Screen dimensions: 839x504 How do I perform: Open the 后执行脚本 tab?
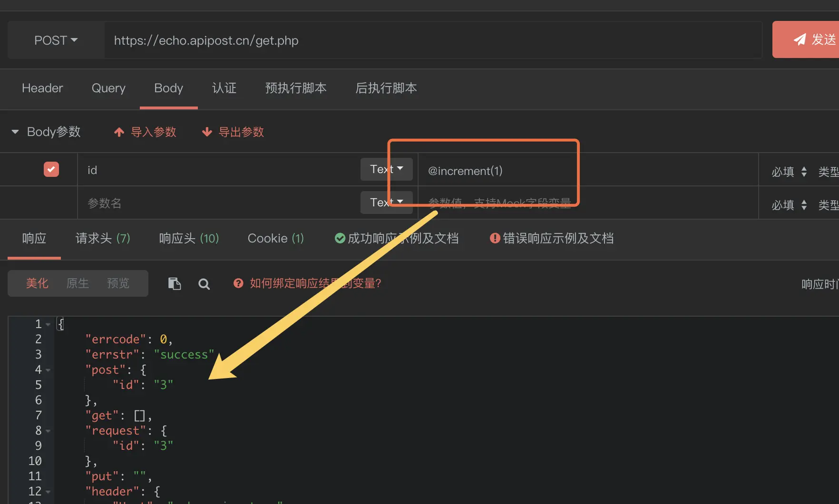(386, 88)
